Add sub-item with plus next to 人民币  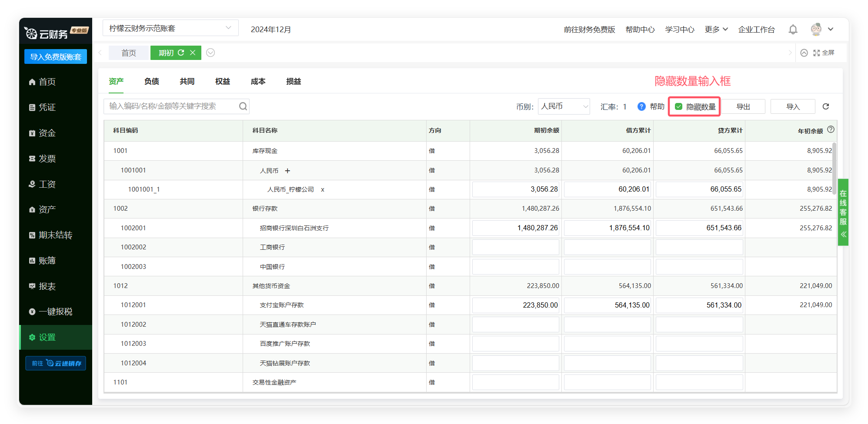coord(287,171)
